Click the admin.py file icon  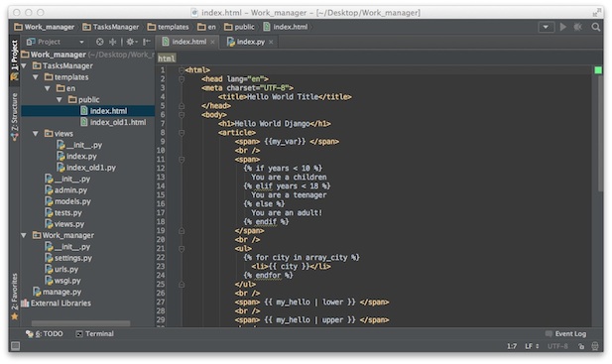pyautogui.click(x=49, y=190)
